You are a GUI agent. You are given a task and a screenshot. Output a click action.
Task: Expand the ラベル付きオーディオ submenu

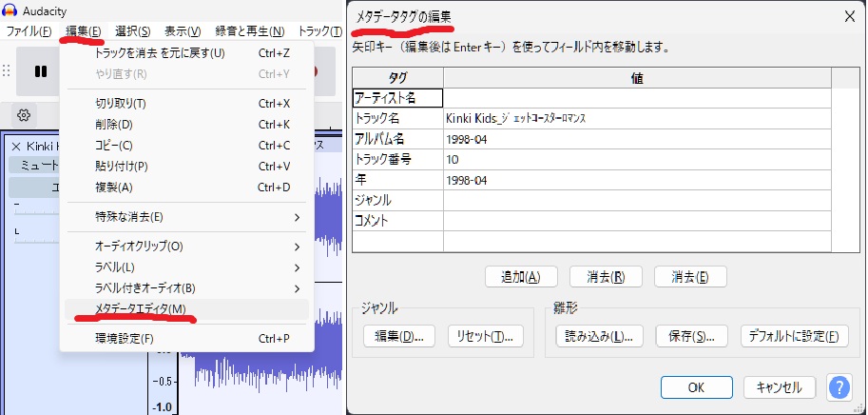pyautogui.click(x=185, y=288)
